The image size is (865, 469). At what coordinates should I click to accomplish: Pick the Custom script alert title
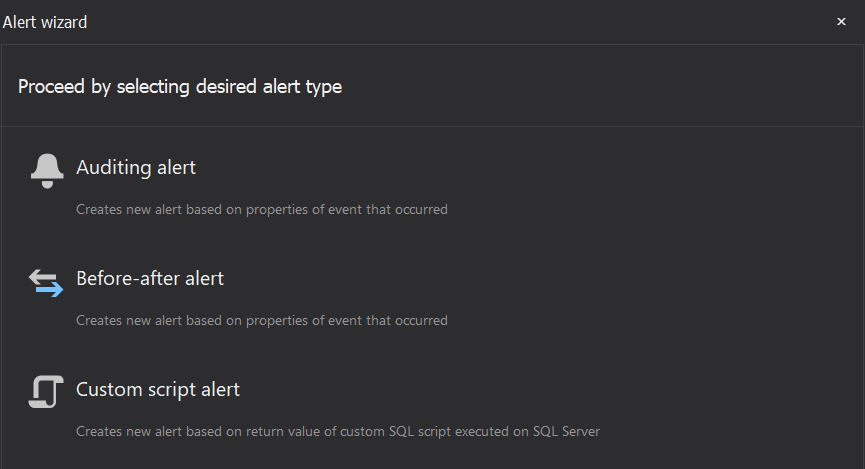pos(158,389)
